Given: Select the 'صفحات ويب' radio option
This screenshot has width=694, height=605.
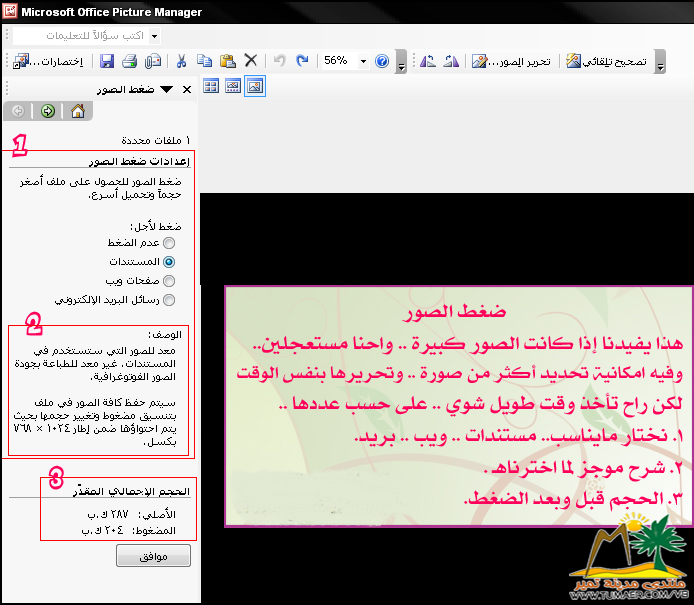Looking at the screenshot, I should coord(169,281).
